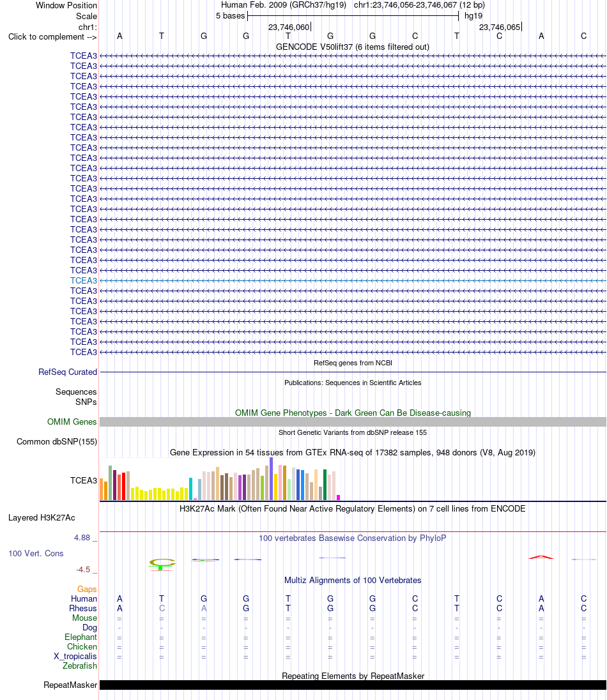Click the "Sequences" track label
Viewport: 607px width, 700px height.
coord(76,392)
